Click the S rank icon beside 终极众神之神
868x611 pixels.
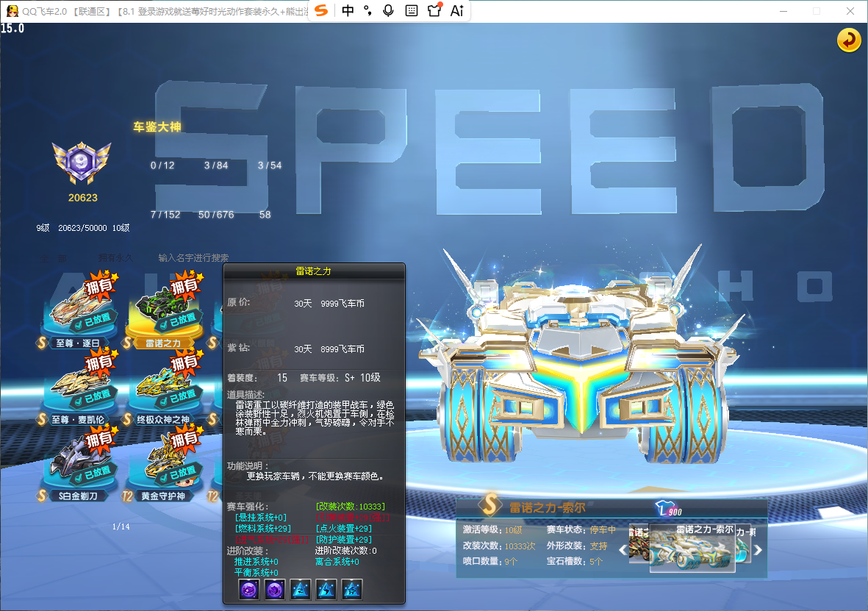pos(127,419)
